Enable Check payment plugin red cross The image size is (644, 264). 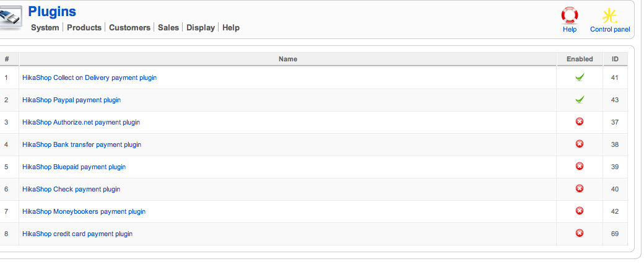580,188
